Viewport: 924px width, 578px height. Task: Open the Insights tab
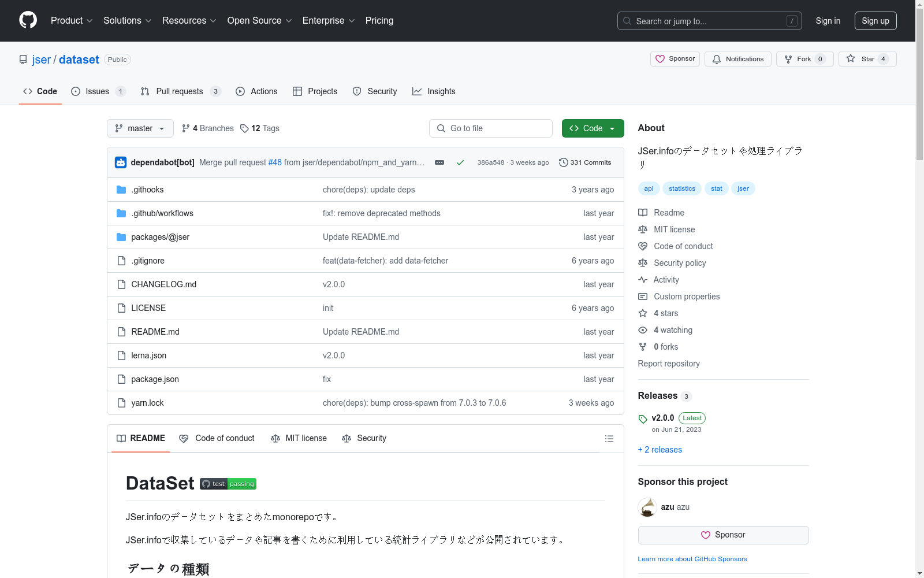coord(434,91)
